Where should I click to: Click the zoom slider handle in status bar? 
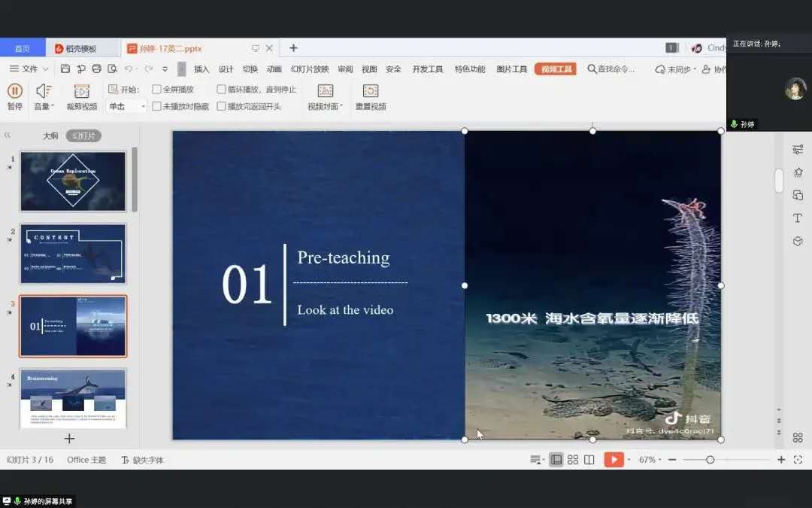click(710, 460)
